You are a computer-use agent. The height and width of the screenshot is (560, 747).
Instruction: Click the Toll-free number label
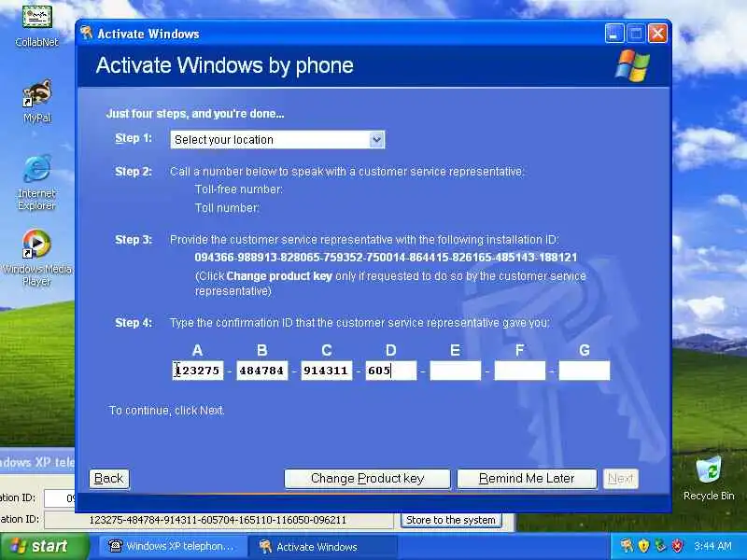[239, 189]
